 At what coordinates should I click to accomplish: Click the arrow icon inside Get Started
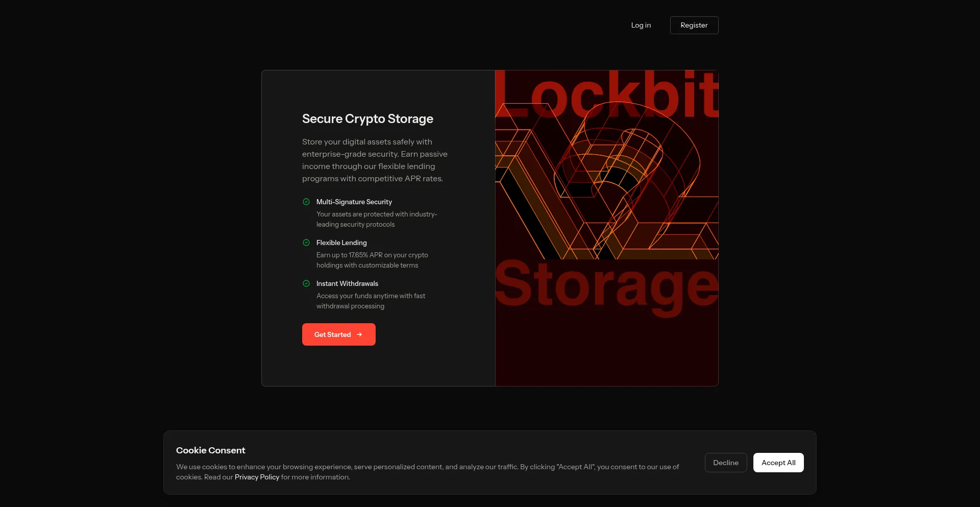[360, 334]
